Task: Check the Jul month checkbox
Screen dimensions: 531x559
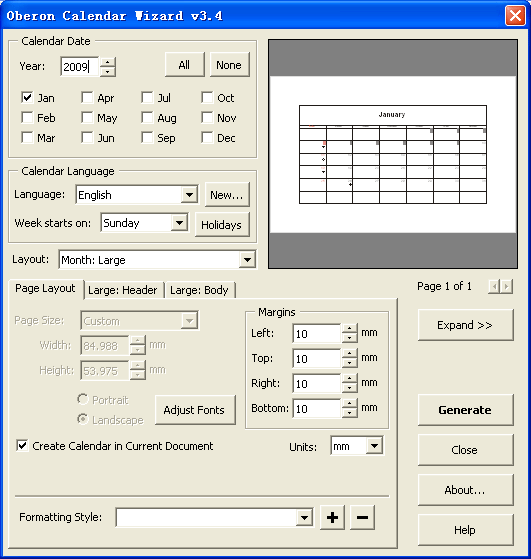Action: (x=147, y=97)
